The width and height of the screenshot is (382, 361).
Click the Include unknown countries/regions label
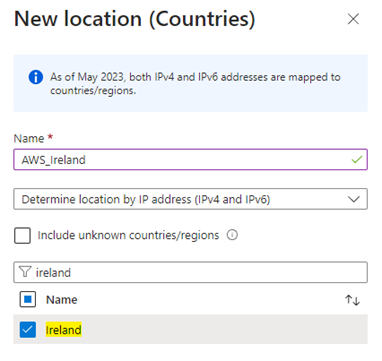click(x=128, y=235)
